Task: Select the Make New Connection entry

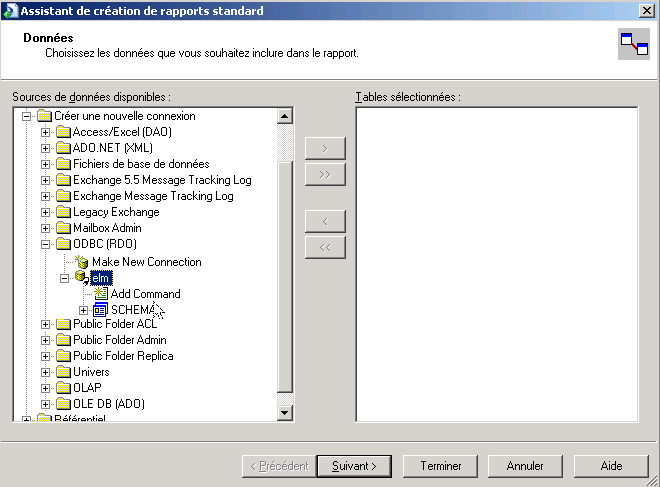Action: 146,262
